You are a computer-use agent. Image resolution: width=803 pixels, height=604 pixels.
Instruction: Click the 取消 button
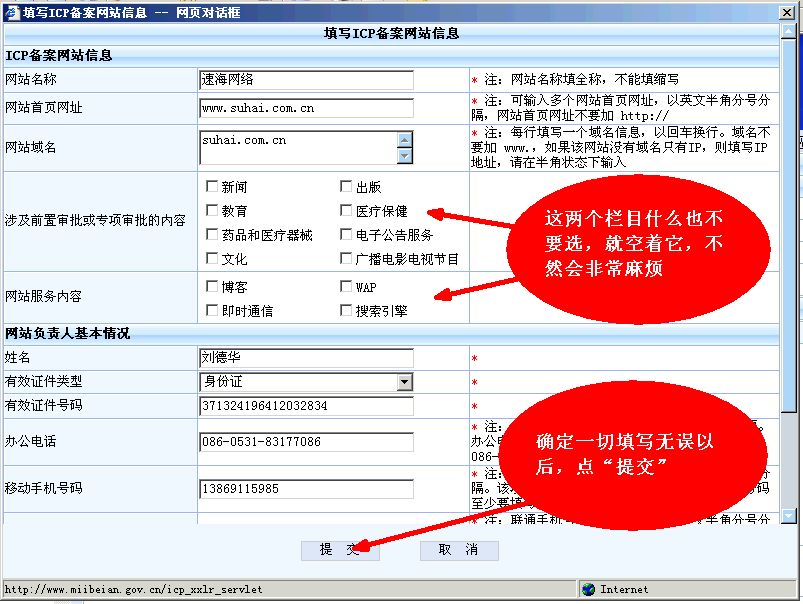coord(458,550)
